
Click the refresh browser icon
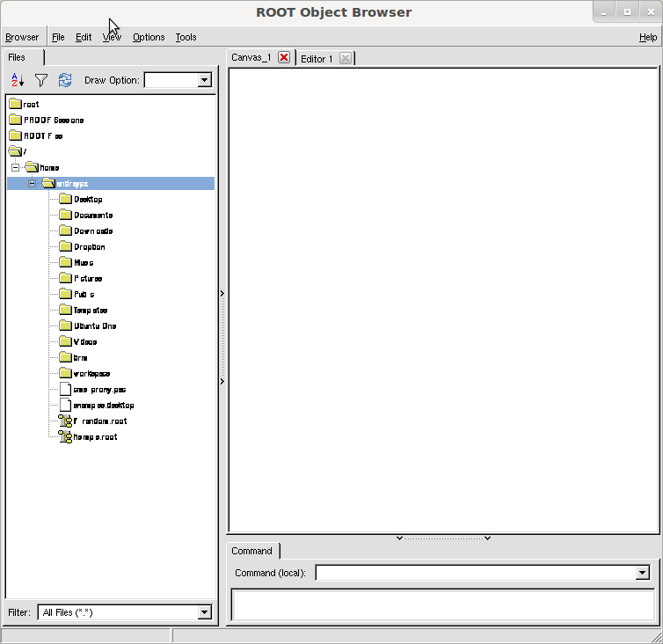[65, 80]
